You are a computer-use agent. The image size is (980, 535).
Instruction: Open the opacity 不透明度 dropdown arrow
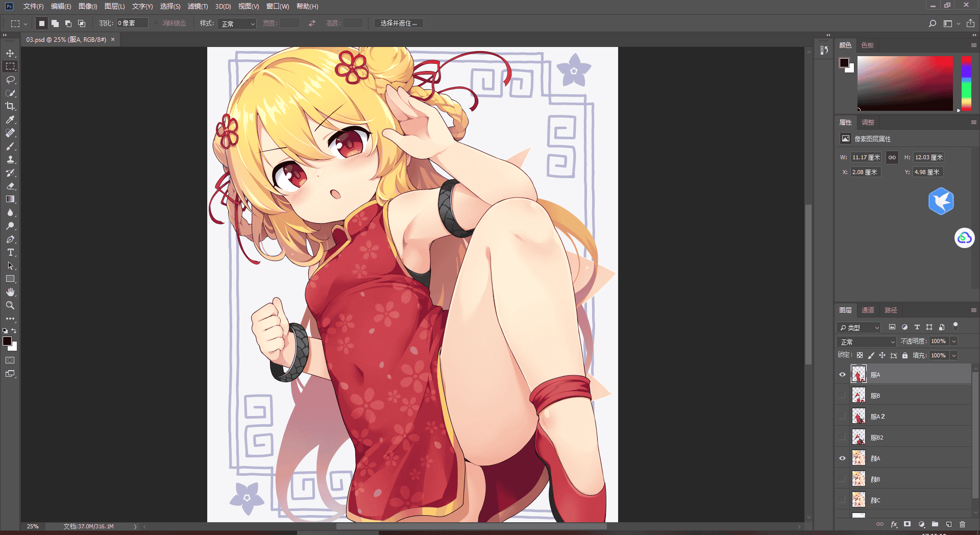pyautogui.click(x=953, y=342)
